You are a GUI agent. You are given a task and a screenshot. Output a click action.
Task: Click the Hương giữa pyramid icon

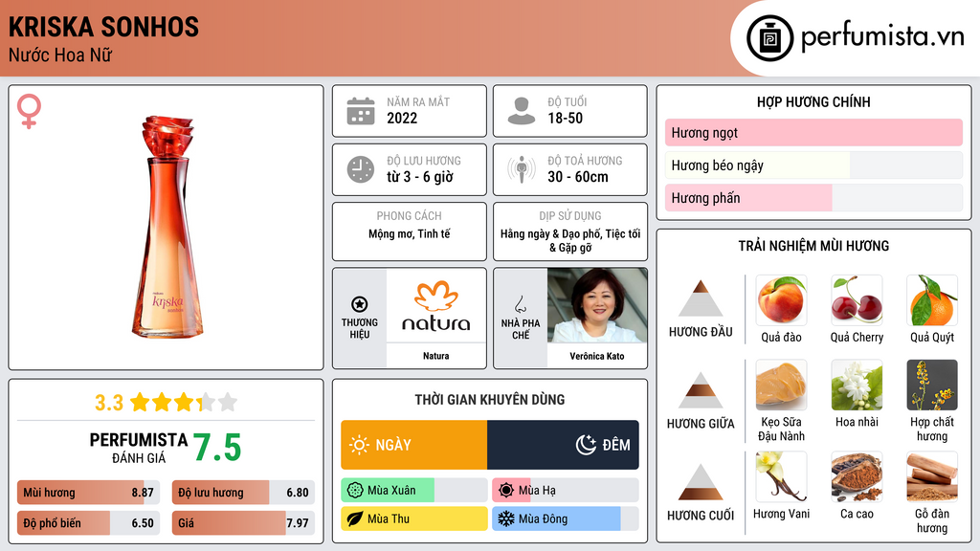pyautogui.click(x=701, y=390)
